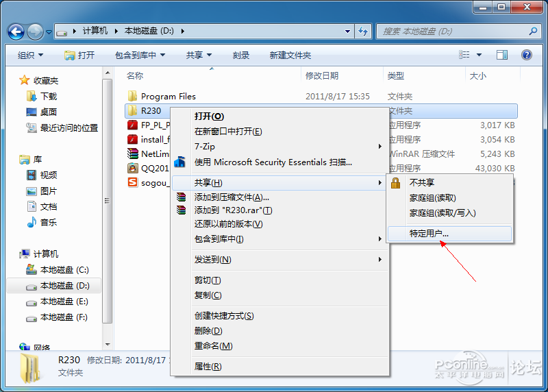Click the help question mark icon
This screenshot has height=392, width=548.
(526, 55)
